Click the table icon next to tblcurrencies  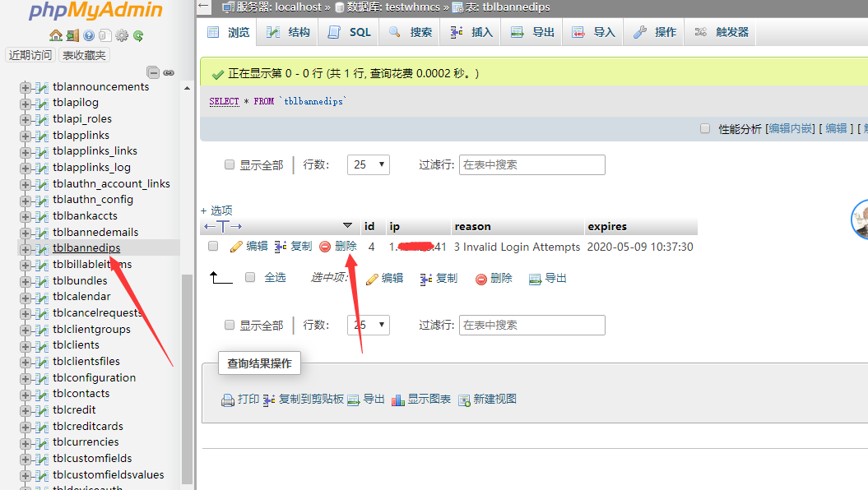[41, 443]
